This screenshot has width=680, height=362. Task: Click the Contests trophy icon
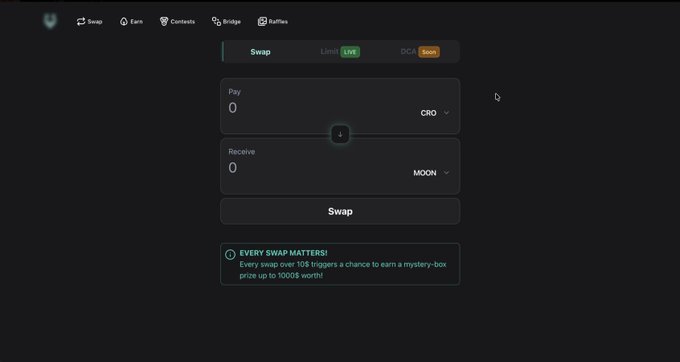(163, 22)
